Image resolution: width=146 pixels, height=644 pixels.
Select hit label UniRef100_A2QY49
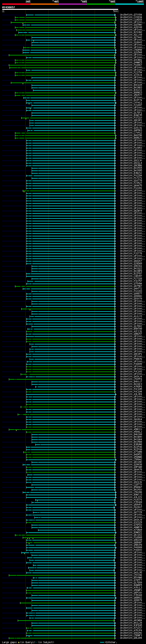pyautogui.click(x=131, y=27)
